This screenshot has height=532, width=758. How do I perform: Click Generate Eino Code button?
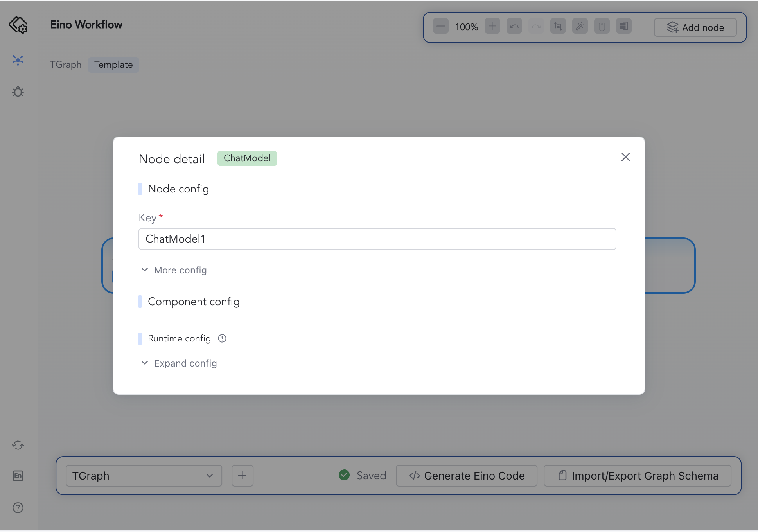[x=466, y=476]
